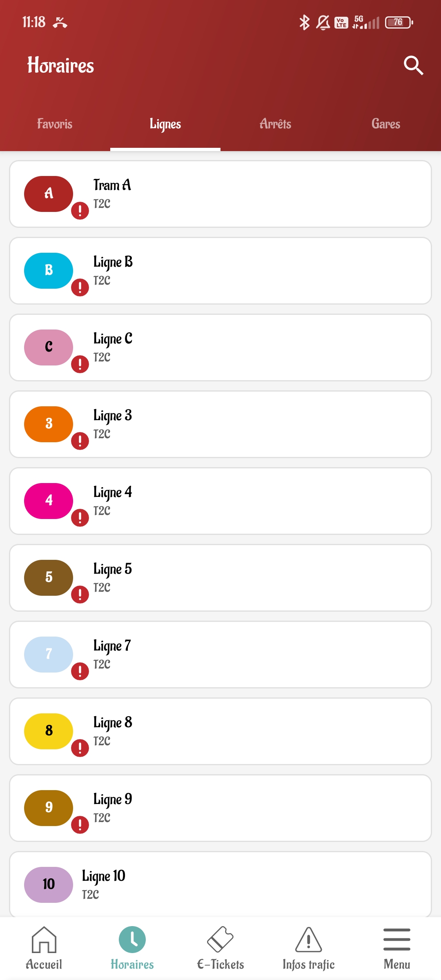Tap the orange Ligne 3 badge
441x980 pixels.
point(49,424)
